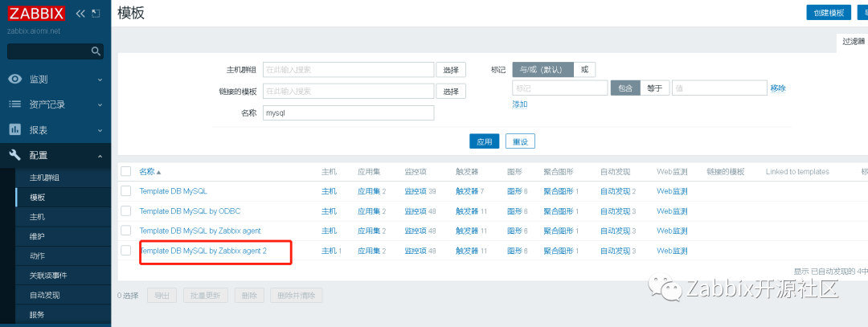Screen dimensions: 868x327
Task: Open 主机 in the sidebar
Action: (37, 217)
